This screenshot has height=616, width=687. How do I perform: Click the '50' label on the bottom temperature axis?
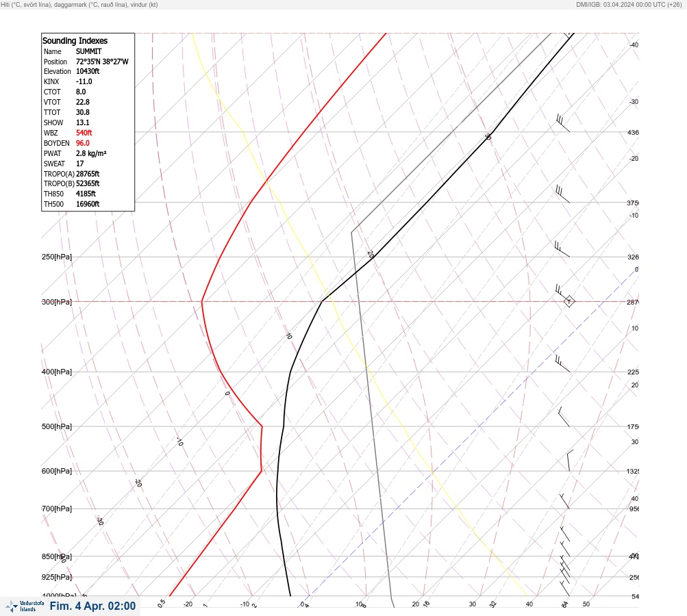click(586, 604)
